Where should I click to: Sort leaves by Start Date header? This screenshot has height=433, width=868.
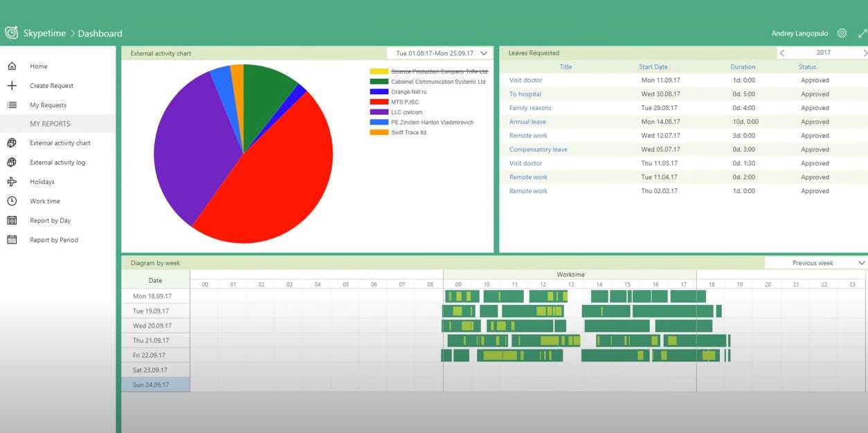coord(653,67)
